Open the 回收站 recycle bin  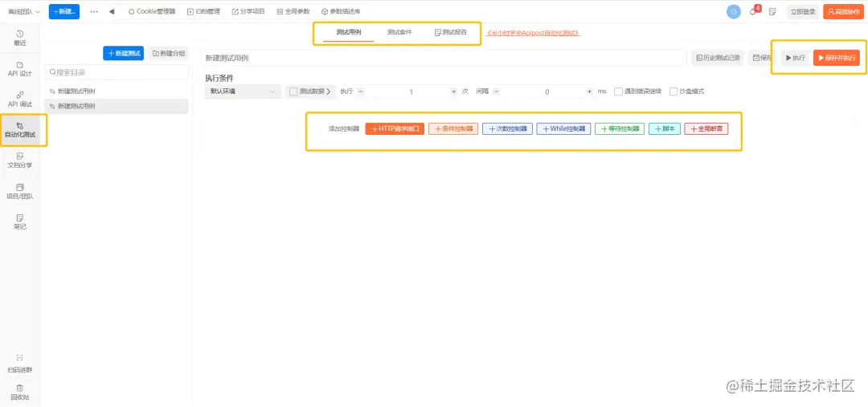(x=20, y=392)
